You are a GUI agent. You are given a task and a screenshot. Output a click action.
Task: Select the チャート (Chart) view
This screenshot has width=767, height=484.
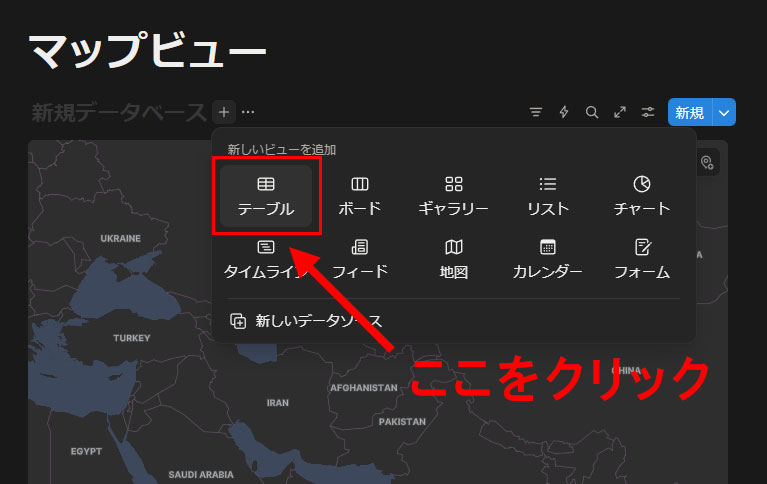coord(642,195)
